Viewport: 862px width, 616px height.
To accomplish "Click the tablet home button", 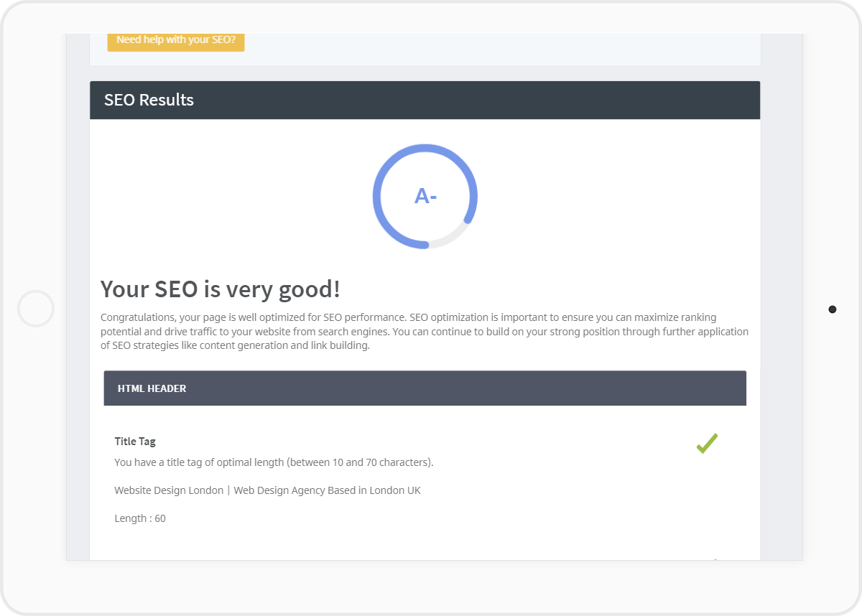I will (36, 309).
